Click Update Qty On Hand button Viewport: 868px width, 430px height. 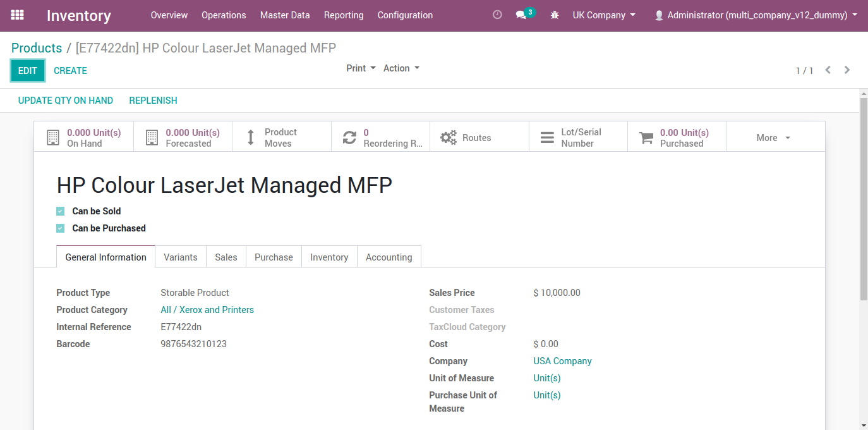(66, 101)
